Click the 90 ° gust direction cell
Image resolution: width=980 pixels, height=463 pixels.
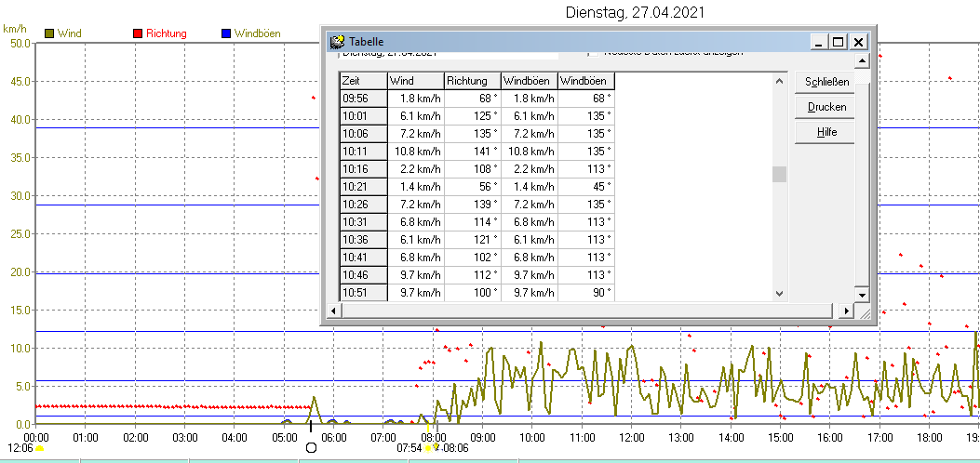[x=586, y=293]
